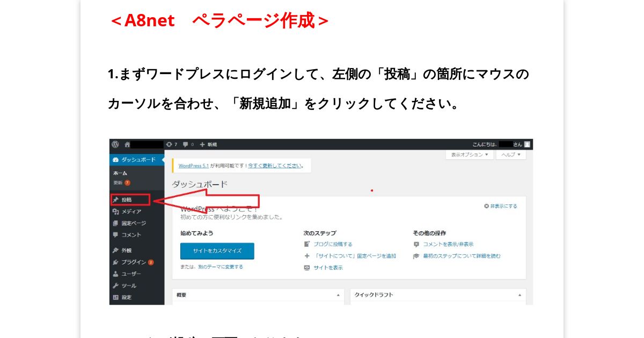Click the ダッシュボード page heading text
Viewport: 644px width, 338px height.
coord(200,184)
